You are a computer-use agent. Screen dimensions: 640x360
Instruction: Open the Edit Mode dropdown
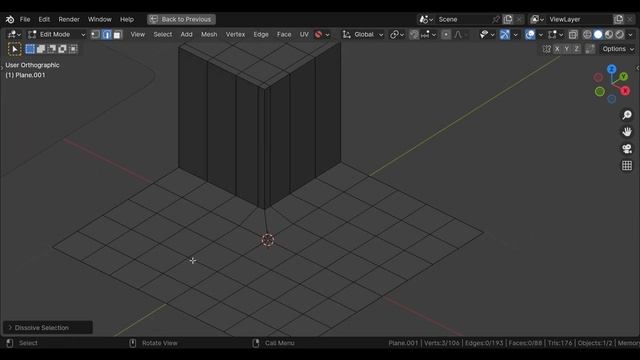(x=56, y=34)
